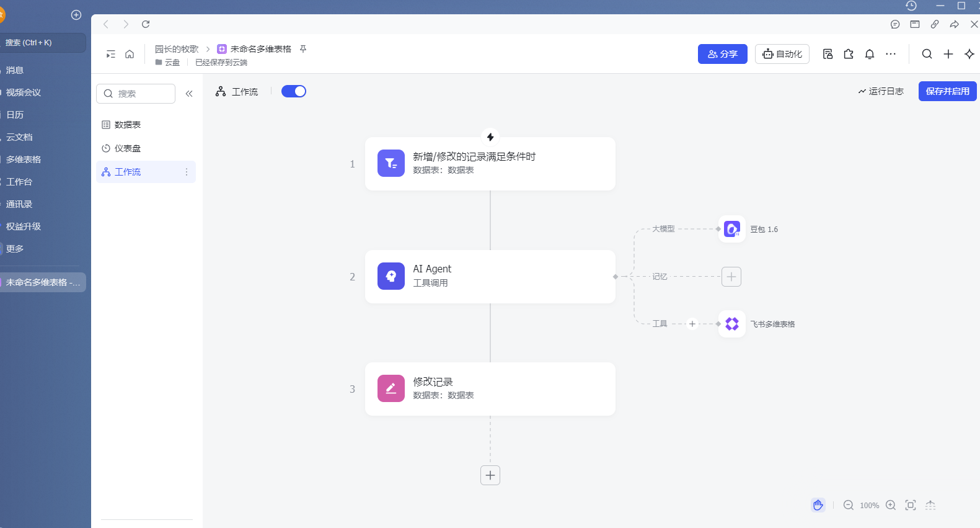980x528 pixels.
Task: Open more options for 工作流 item
Action: coord(187,172)
